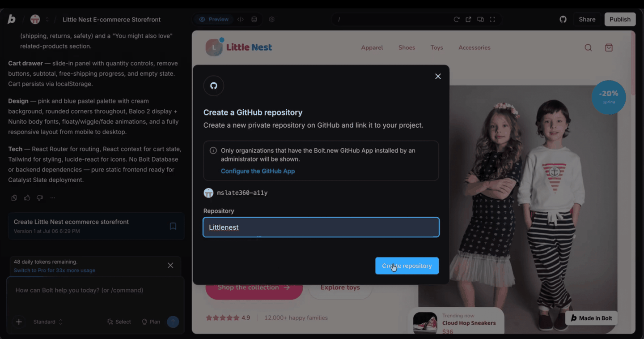This screenshot has width=644, height=339.
Task: Click the thumbs up feedback icon
Action: tap(27, 198)
